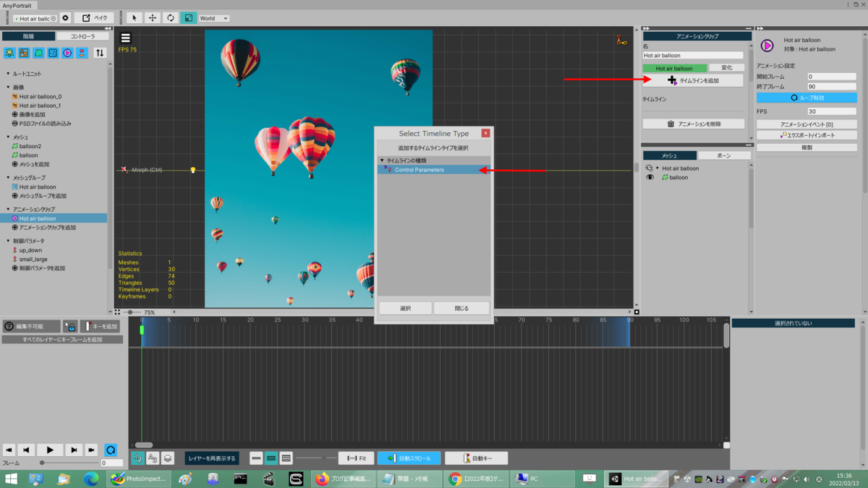Viewport: 868px width, 488px height.
Task: Set timeline rows to small height
Action: (x=256, y=458)
